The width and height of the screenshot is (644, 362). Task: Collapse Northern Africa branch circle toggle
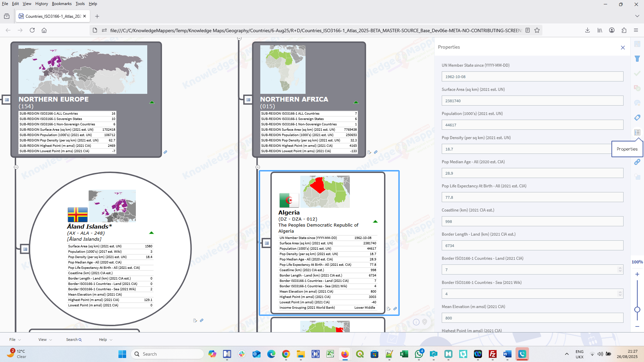(x=258, y=167)
